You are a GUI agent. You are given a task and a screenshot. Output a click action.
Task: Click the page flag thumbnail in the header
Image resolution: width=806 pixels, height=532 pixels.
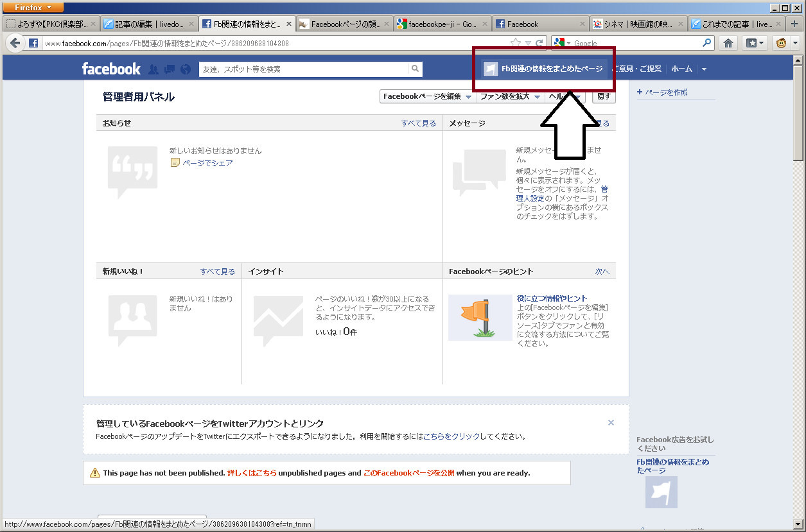(491, 69)
